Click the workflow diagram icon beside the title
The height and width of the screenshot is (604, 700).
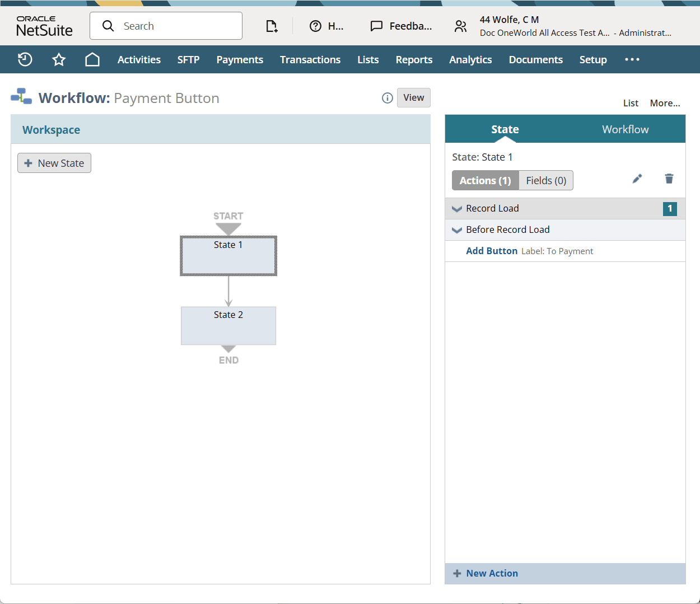(x=21, y=96)
